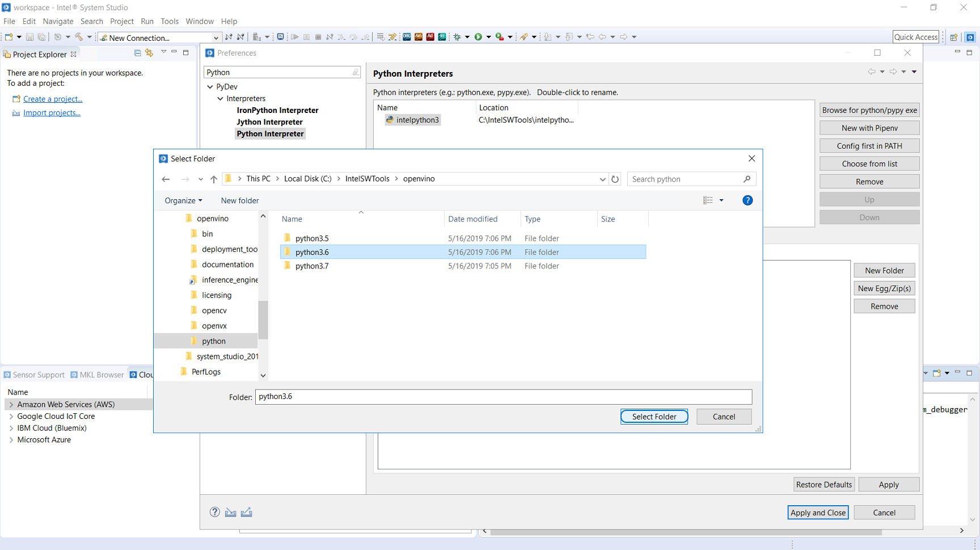Switch to the Sensor Support tab
Viewport: 980px width, 550px height.
point(33,375)
